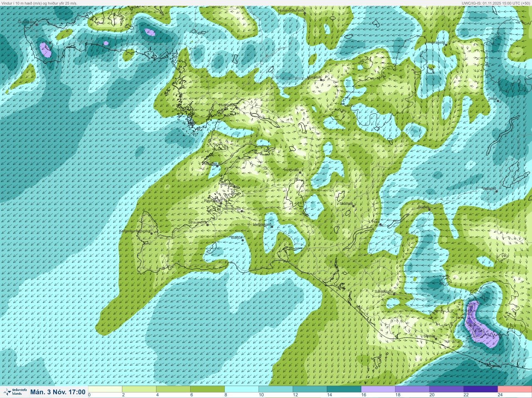Click the Keflavíkurflugvöllur station marker
This screenshot has width=532, height=398.
(x=151, y=233)
